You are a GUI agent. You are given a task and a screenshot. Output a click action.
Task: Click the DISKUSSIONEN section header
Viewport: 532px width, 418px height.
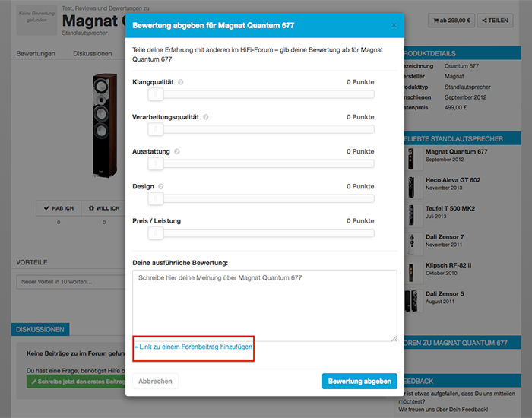(40, 330)
